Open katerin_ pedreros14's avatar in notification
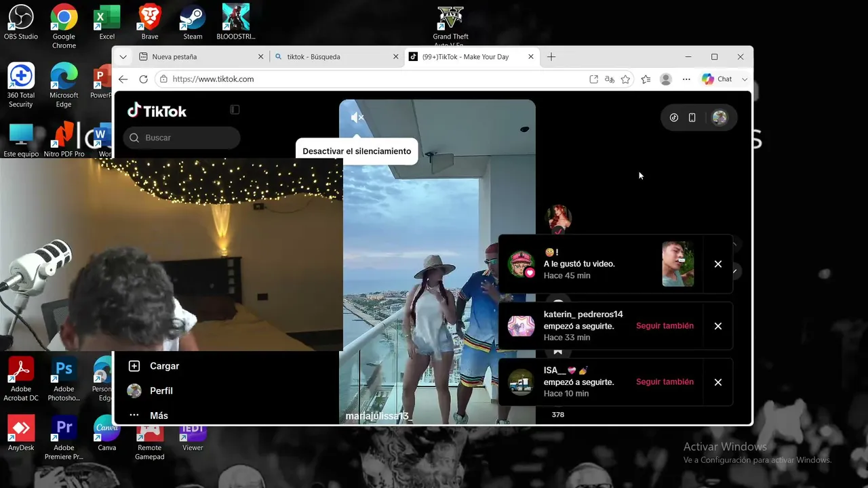This screenshot has width=868, height=488. 521,326
